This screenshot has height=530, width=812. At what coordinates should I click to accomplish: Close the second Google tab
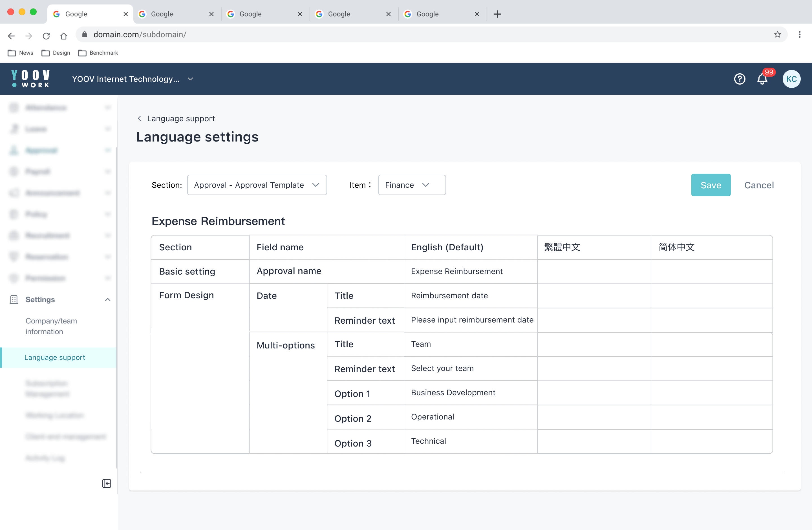211,14
